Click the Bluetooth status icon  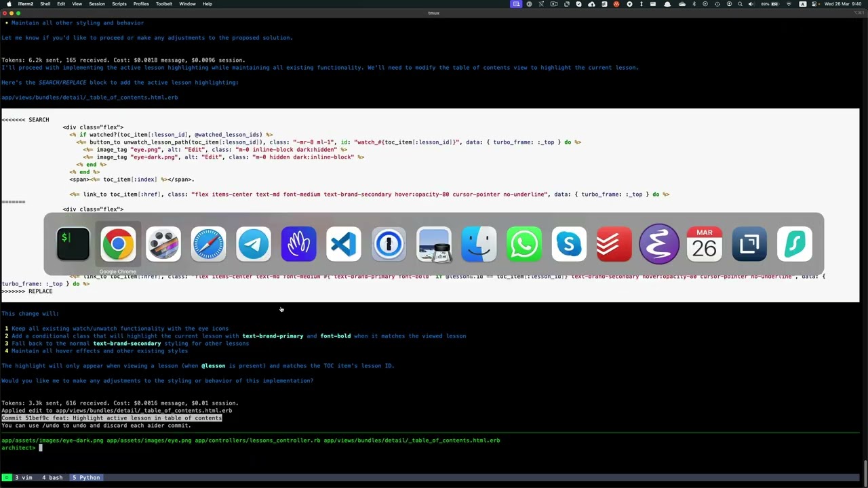[x=694, y=4]
